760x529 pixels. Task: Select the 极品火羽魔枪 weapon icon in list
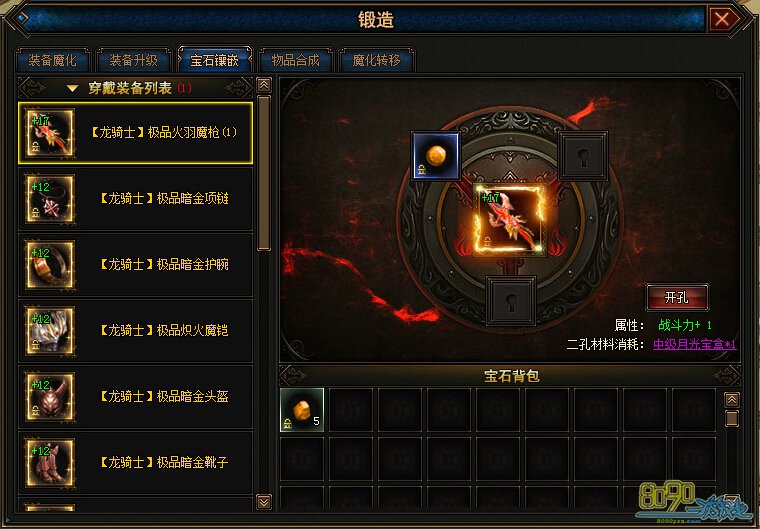coord(50,132)
